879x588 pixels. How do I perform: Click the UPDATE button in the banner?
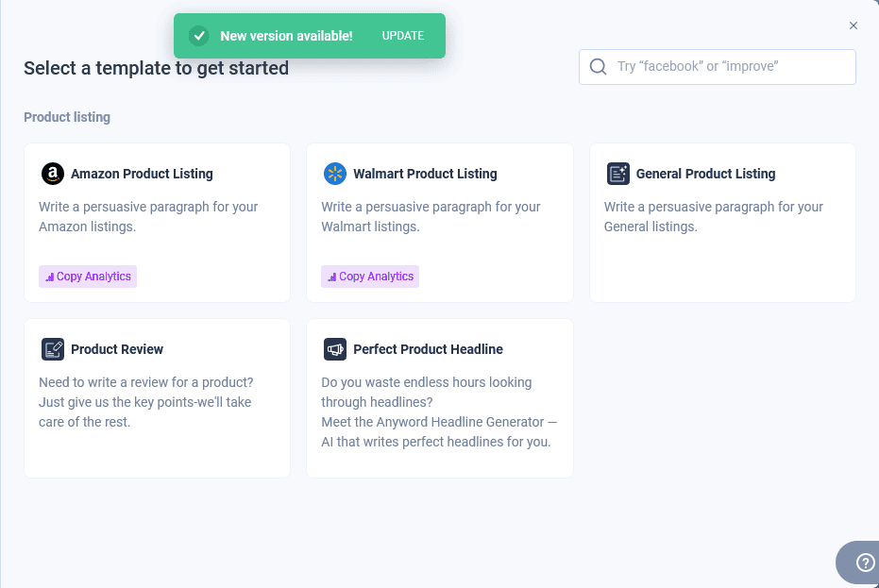(x=403, y=35)
